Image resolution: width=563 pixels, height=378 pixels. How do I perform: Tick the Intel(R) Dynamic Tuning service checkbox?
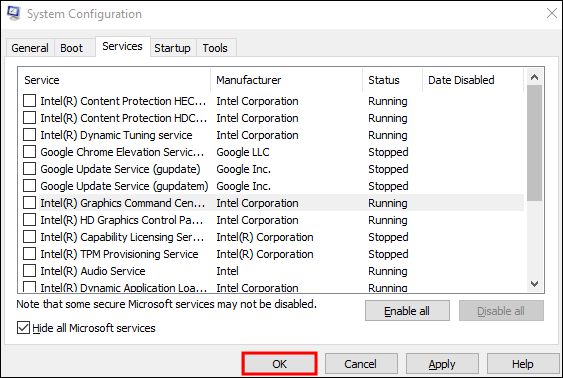click(29, 135)
